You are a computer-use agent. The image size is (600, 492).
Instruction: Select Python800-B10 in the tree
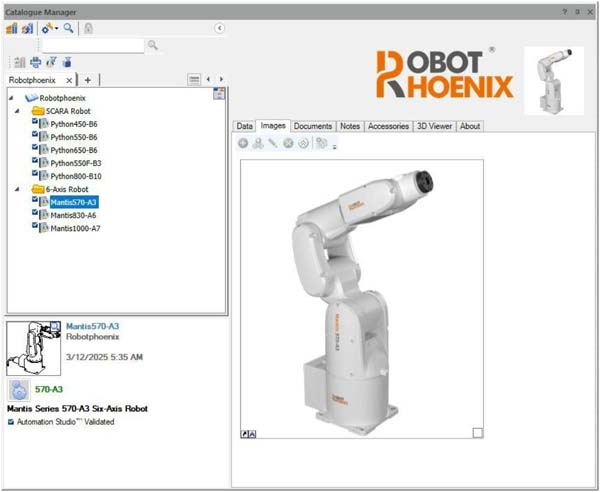[76, 176]
